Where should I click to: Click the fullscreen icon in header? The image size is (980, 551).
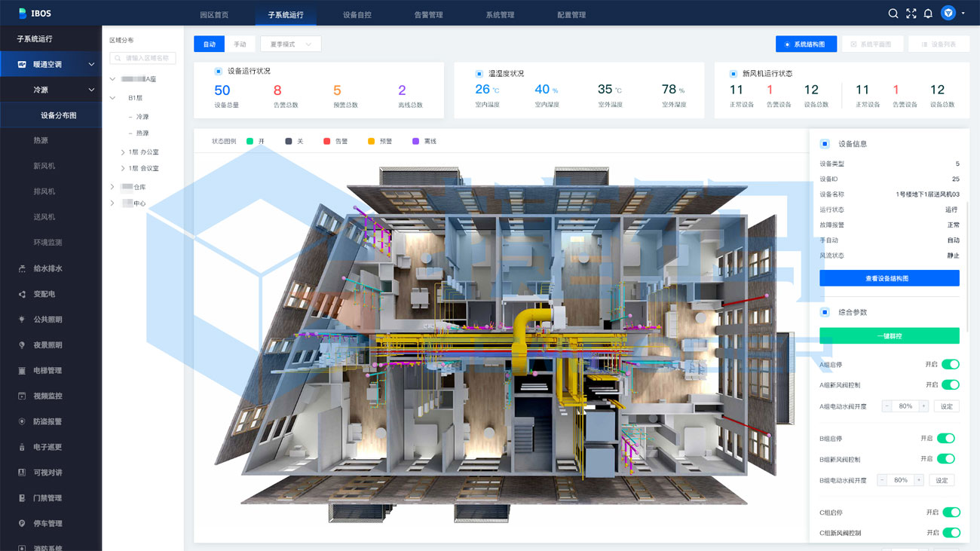[x=911, y=14]
